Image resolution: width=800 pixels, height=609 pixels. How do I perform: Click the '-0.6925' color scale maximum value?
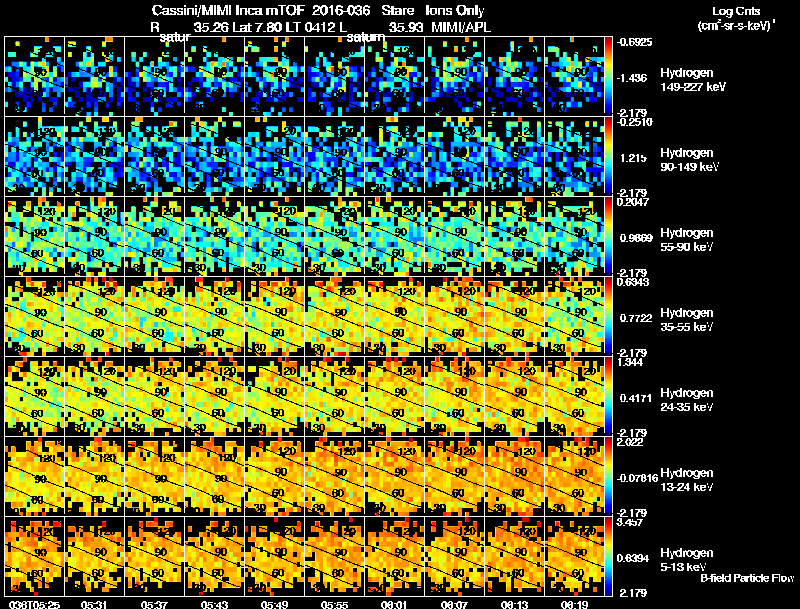tap(634, 42)
